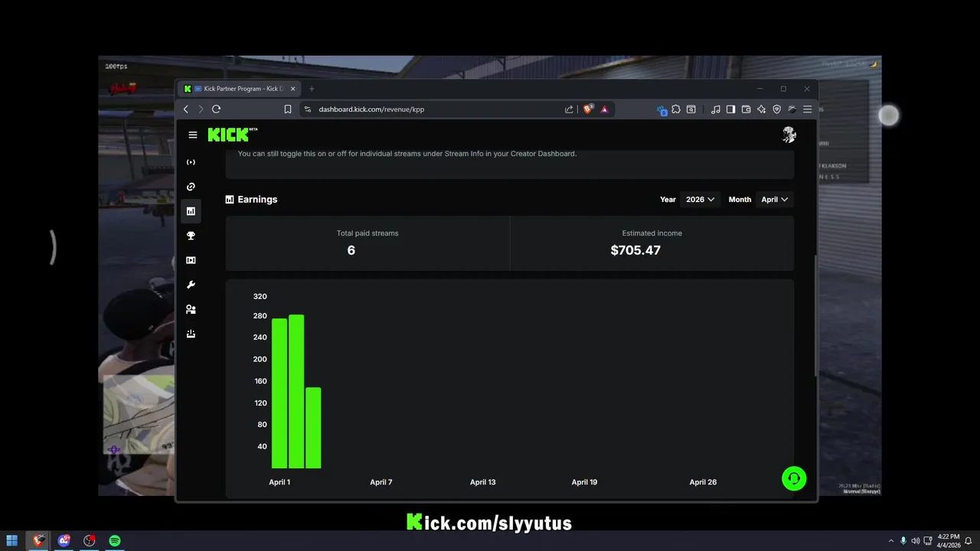
Task: Click the April 26 axis label
Action: [703, 482]
